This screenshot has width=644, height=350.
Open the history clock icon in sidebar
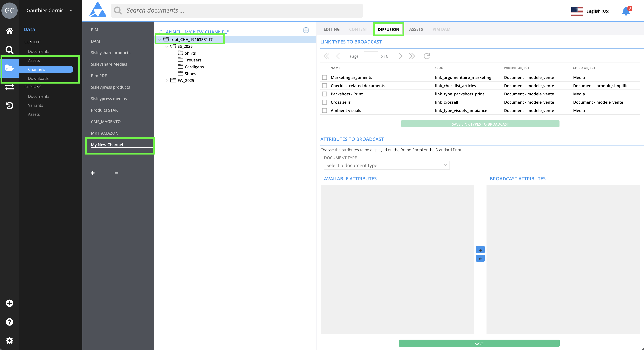[10, 105]
